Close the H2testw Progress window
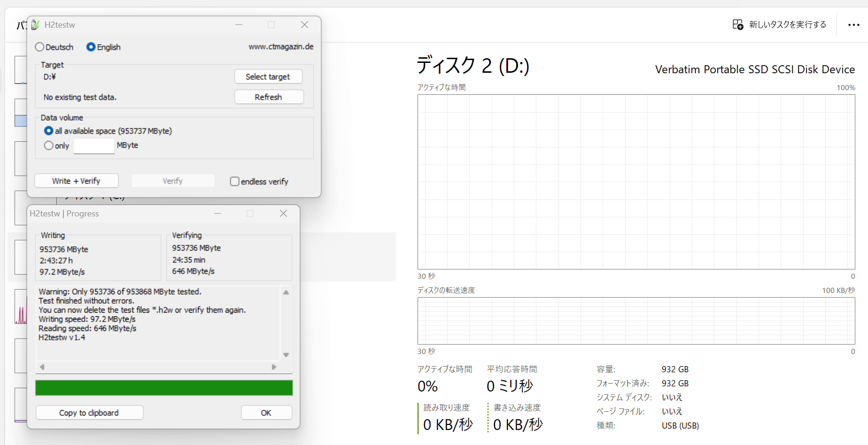 point(283,214)
